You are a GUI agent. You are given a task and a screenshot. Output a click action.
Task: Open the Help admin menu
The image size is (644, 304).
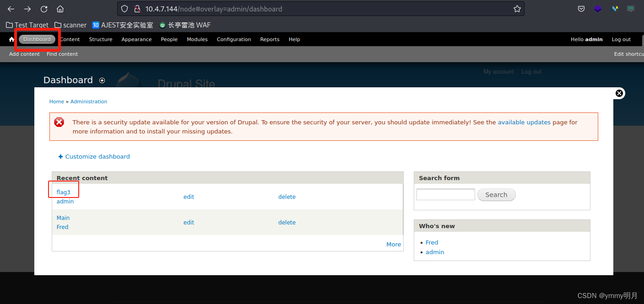294,39
